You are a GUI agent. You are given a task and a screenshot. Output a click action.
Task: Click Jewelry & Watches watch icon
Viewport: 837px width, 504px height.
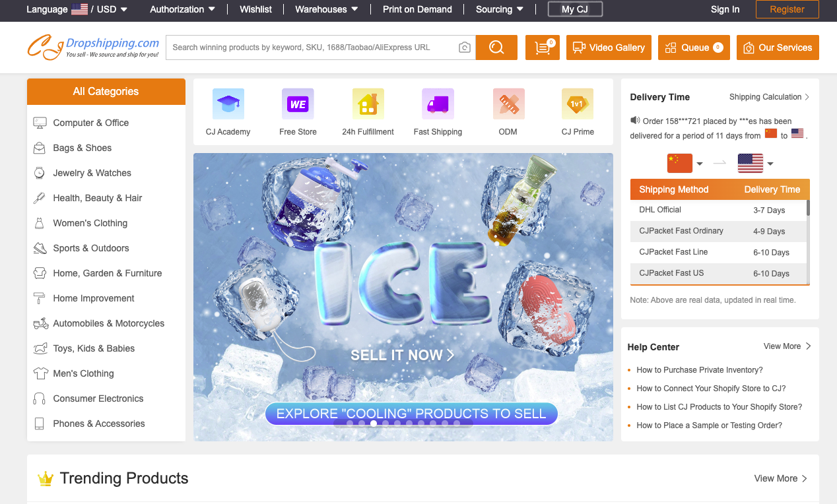tap(40, 173)
